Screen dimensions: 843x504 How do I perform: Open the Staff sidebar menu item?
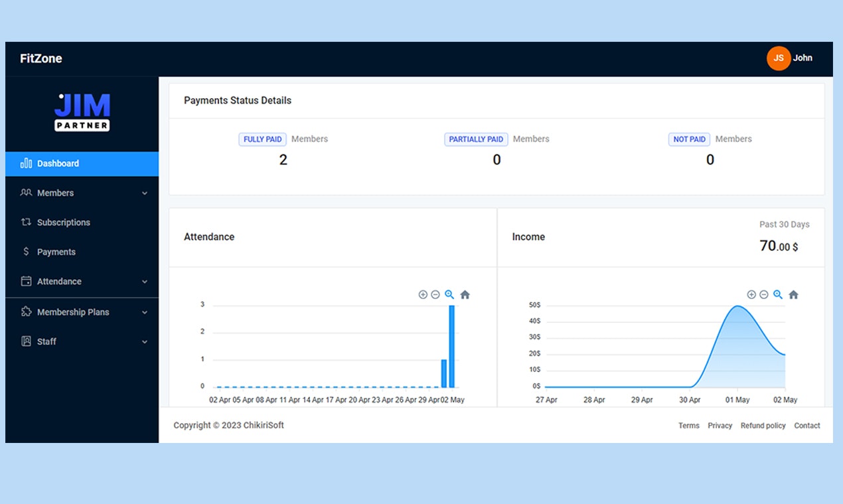point(82,342)
